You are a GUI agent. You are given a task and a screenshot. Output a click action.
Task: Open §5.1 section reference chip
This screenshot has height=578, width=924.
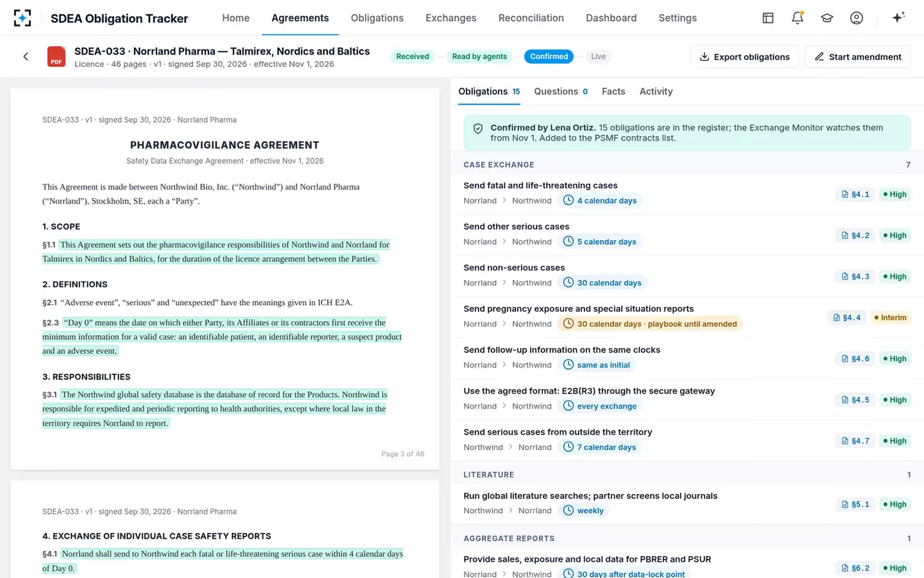point(855,505)
